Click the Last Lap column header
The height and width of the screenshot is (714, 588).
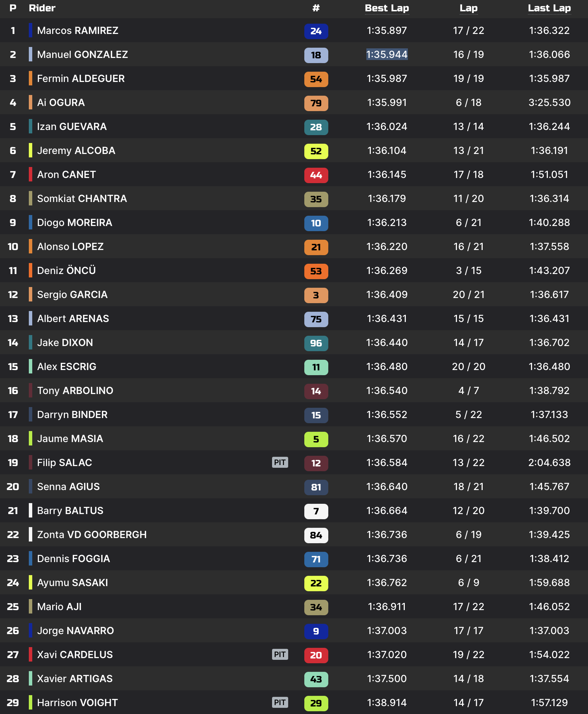(549, 8)
